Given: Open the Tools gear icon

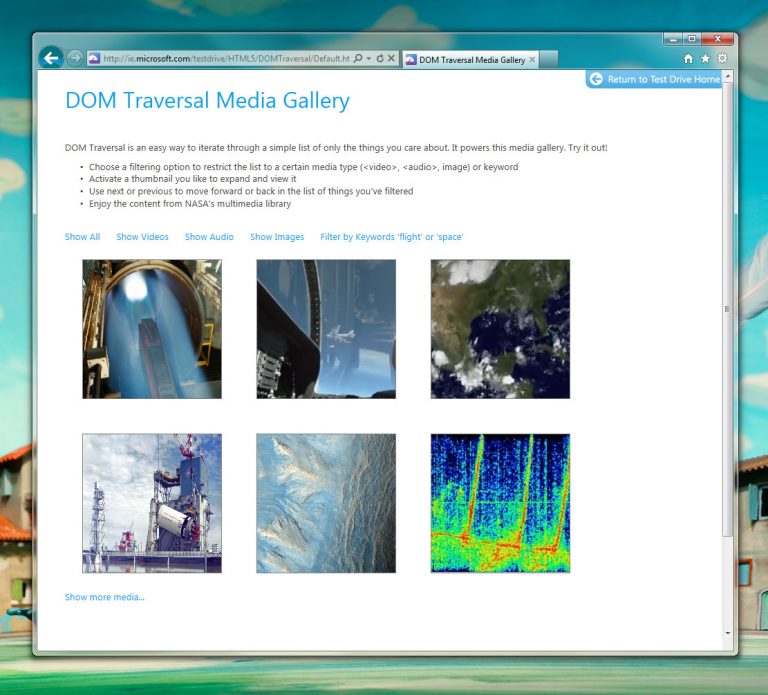Looking at the screenshot, I should point(722,59).
